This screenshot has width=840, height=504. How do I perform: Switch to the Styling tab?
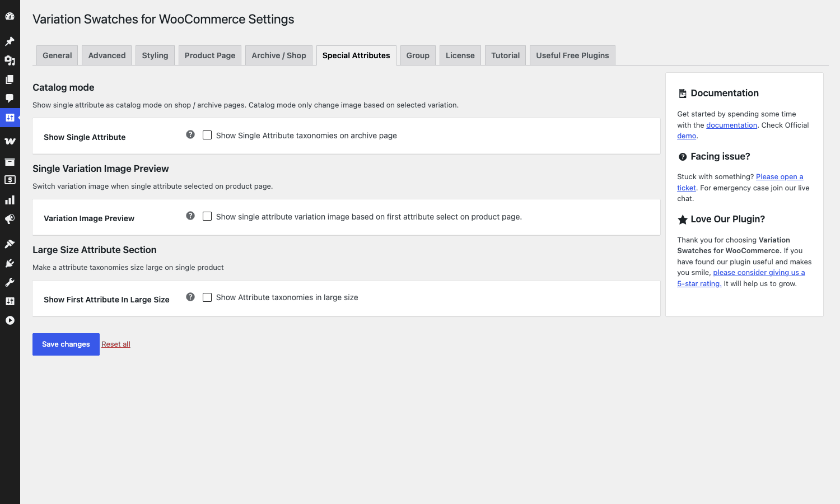click(155, 55)
